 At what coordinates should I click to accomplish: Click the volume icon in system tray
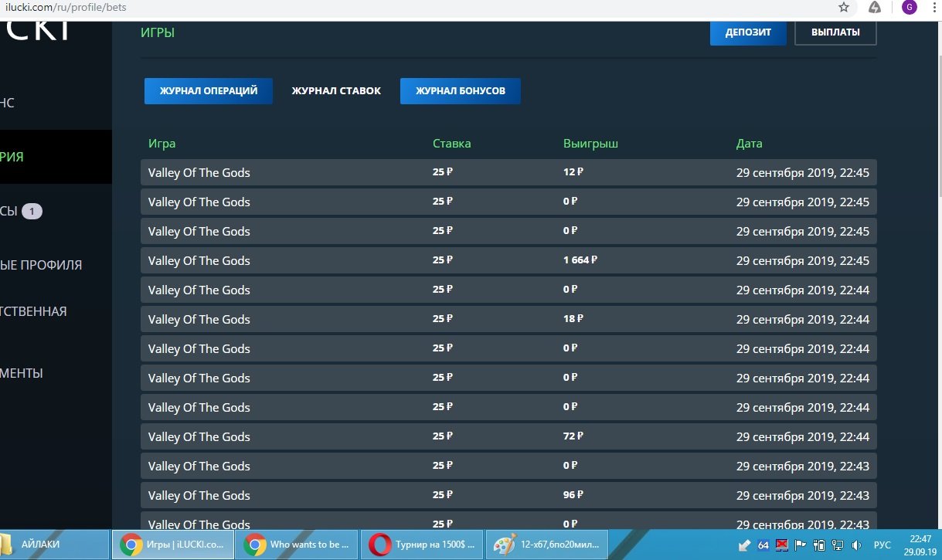pos(856,545)
